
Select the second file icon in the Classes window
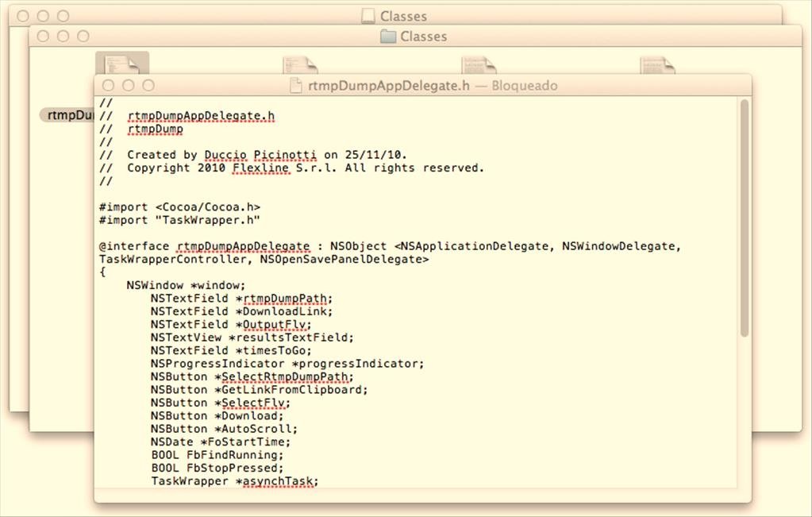pos(300,66)
